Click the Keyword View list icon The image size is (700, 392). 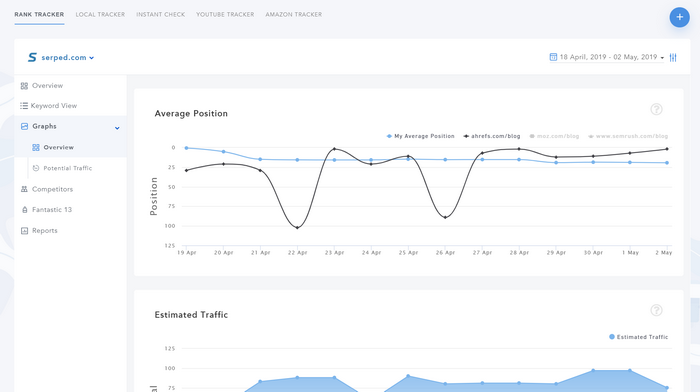coord(24,106)
